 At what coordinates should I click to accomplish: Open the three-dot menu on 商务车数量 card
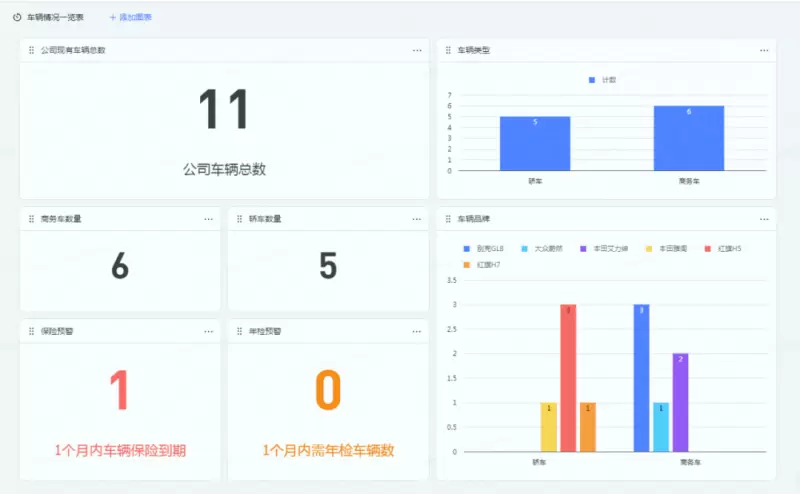pyautogui.click(x=209, y=219)
